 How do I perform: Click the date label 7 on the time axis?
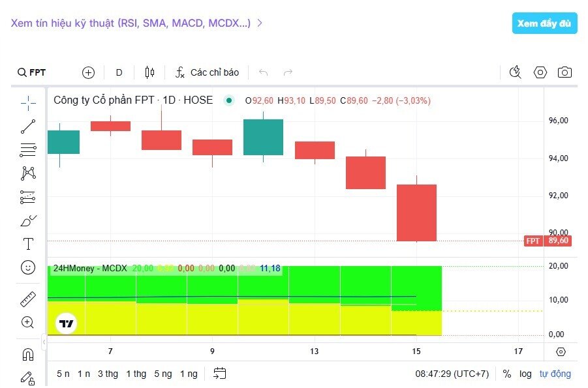point(110,351)
